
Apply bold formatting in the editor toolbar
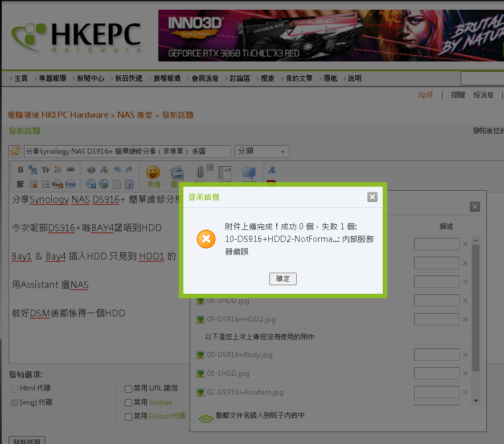(x=21, y=170)
